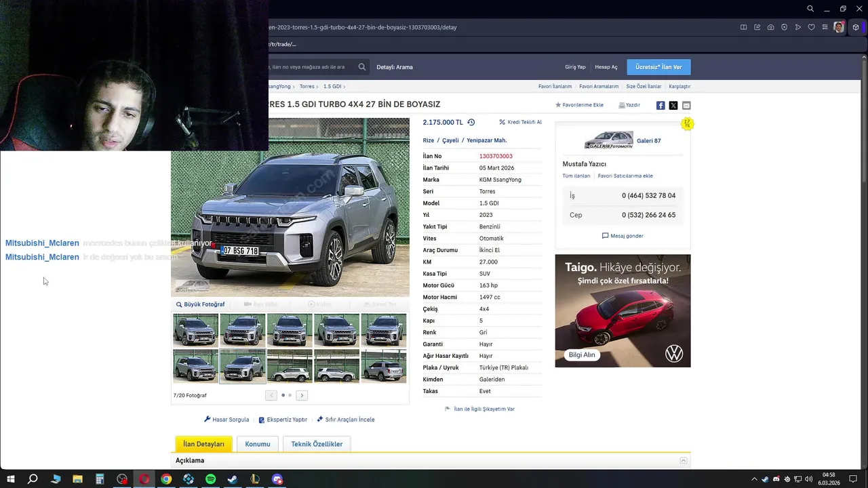Open File Explorer from the taskbar

[77, 479]
